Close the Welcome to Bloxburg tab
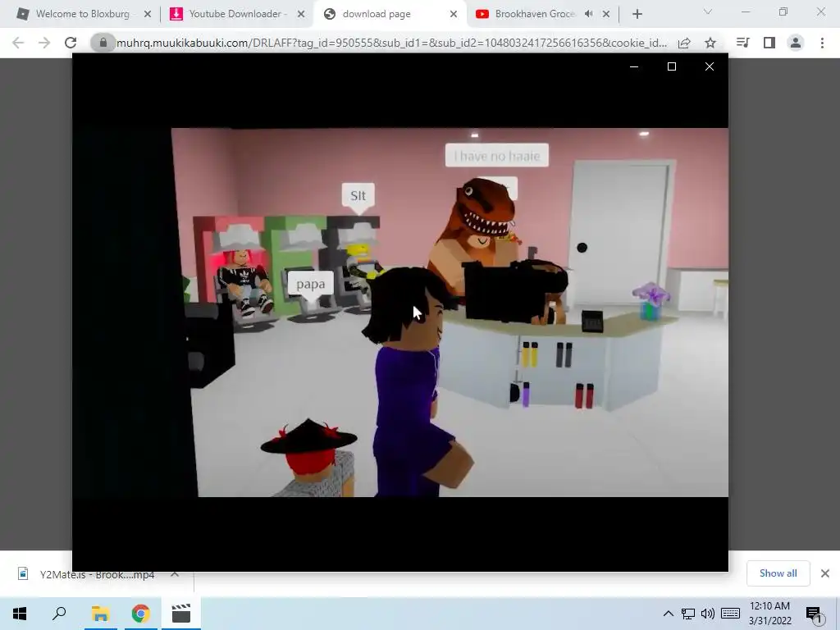The image size is (840, 630). [148, 15]
